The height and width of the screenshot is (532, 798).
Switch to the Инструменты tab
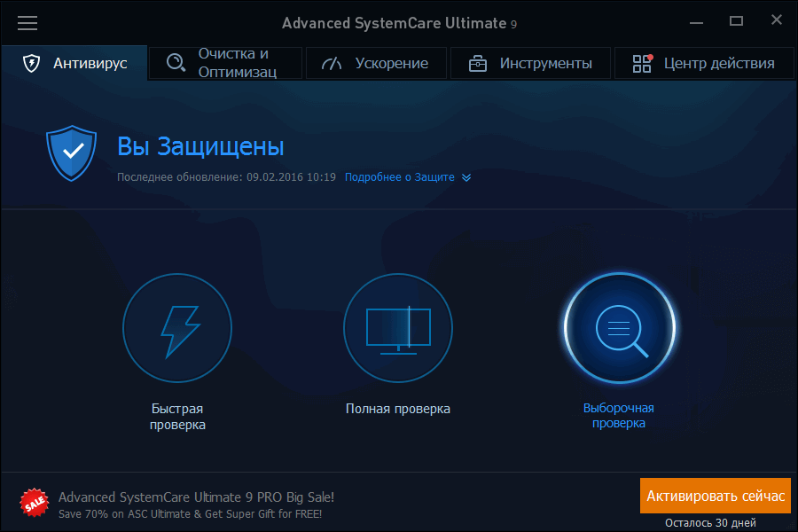coord(530,63)
